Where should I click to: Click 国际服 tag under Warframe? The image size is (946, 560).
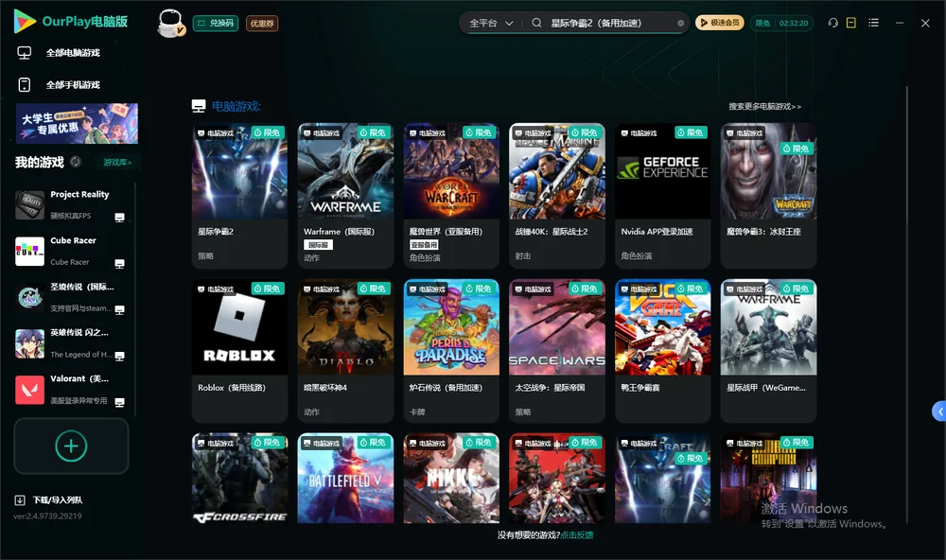pyautogui.click(x=318, y=245)
